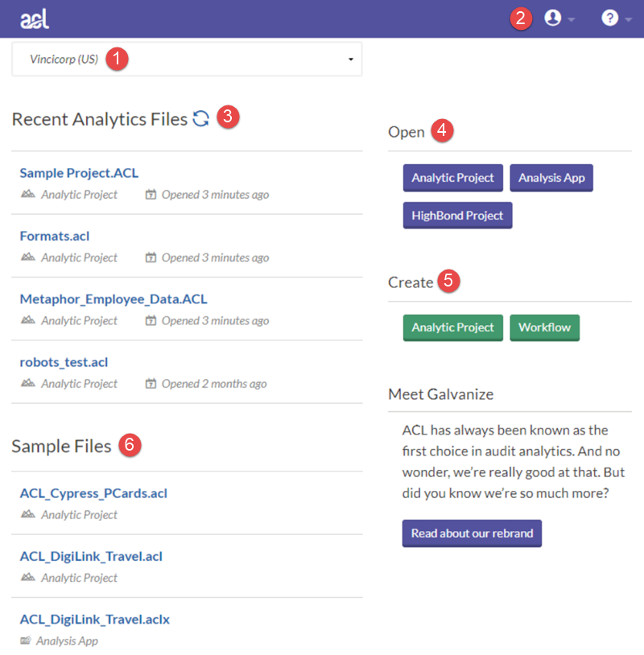The width and height of the screenshot is (644, 655).
Task: Click the Analysis App open button
Action: point(551,178)
